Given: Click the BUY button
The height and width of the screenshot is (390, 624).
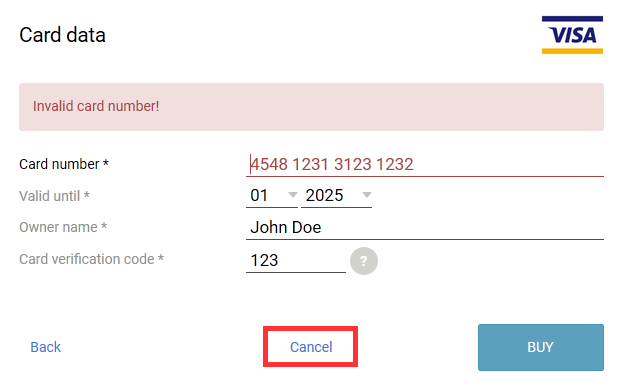Looking at the screenshot, I should [x=540, y=347].
